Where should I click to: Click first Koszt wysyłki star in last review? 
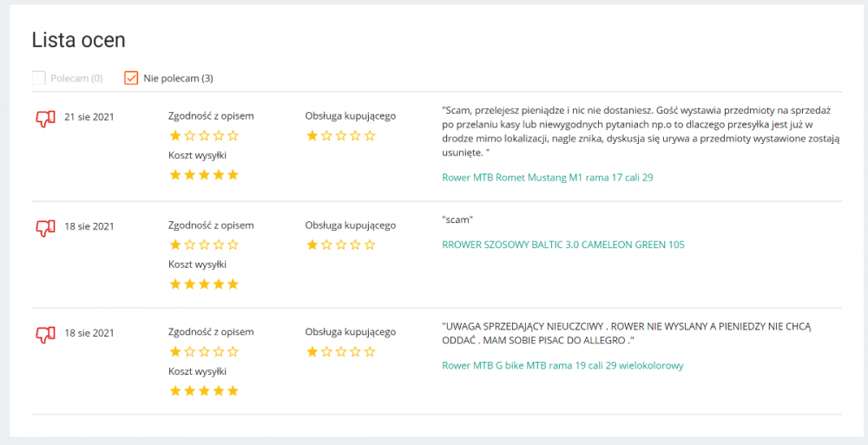[175, 390]
